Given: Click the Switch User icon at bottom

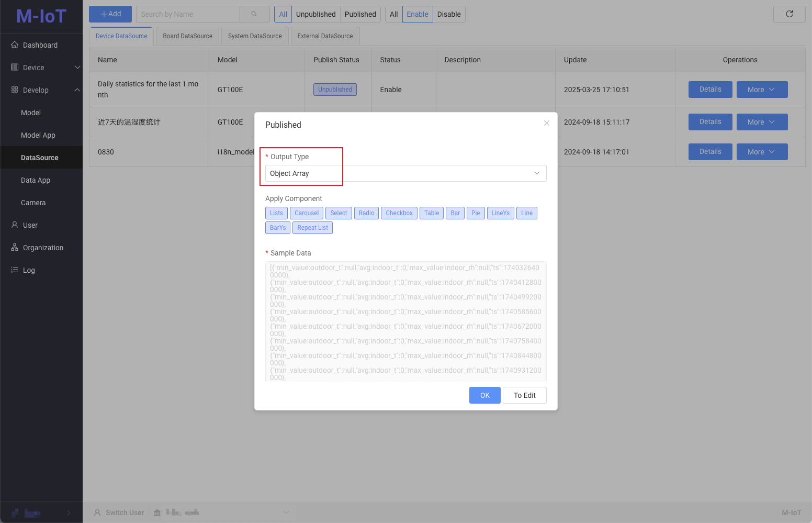Looking at the screenshot, I should (x=97, y=512).
